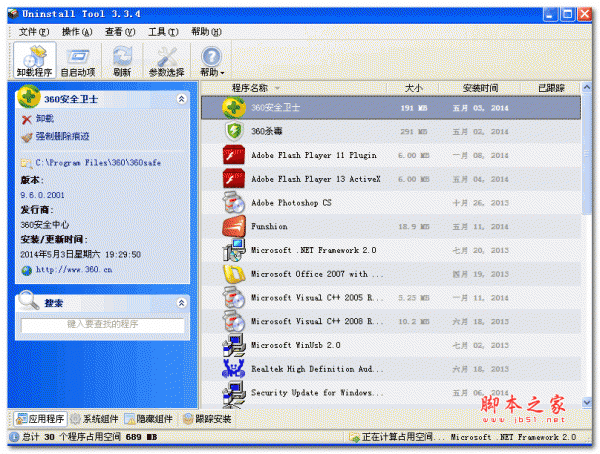Click the 正在计算占用空间 status icon

coord(354,437)
